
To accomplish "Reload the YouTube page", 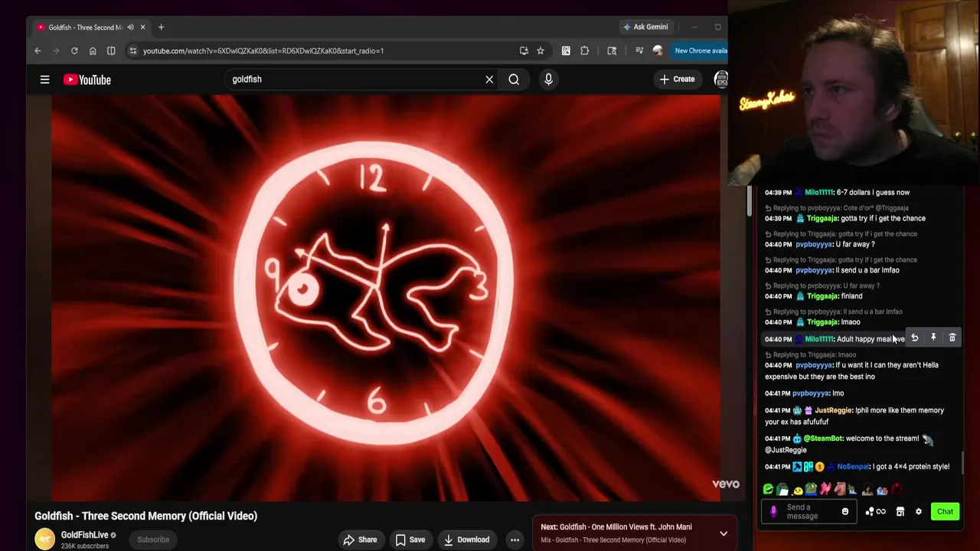I will tap(74, 51).
